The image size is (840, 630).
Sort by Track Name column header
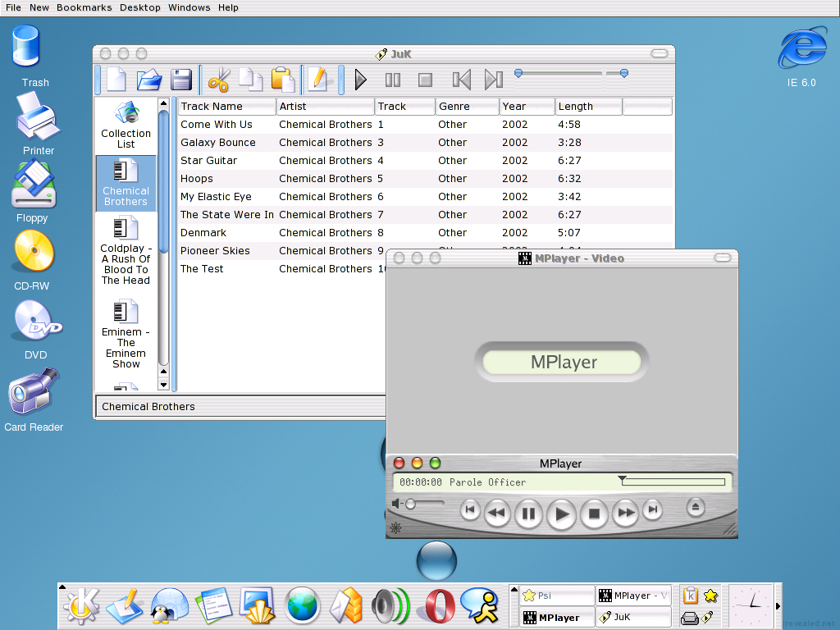coord(227,107)
